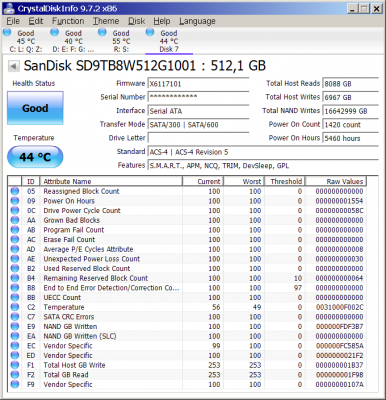Click status orb for Erase Fail Count
This screenshot has height=400, width=386.
coord(15,239)
